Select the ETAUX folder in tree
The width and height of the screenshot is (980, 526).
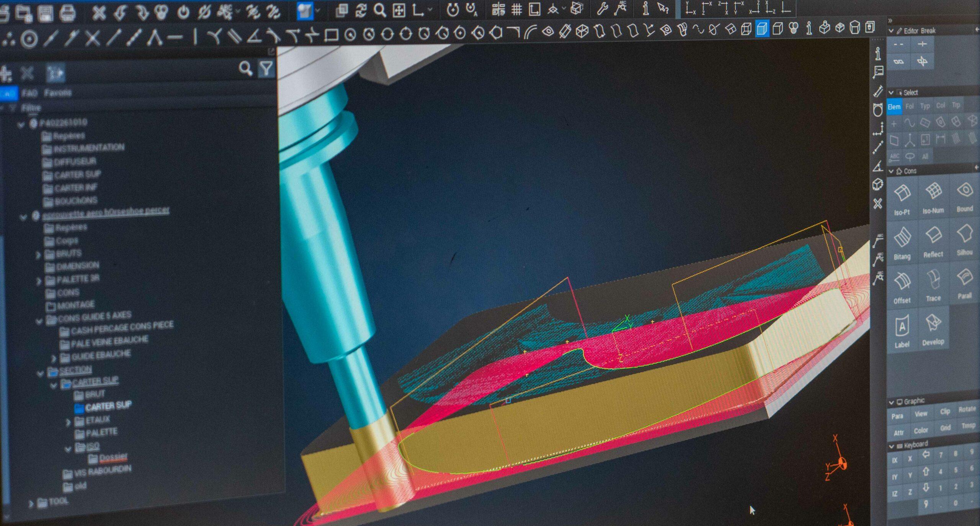click(x=97, y=420)
